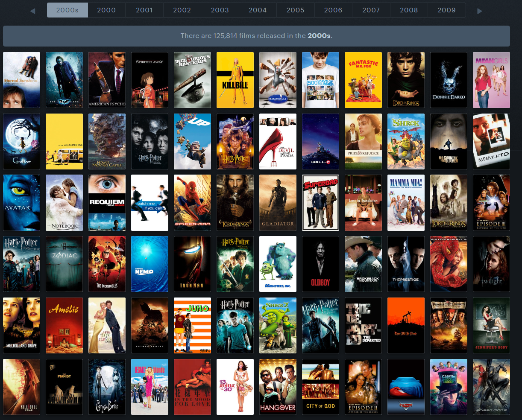Open the 2001 year tab
This screenshot has height=420, width=522.
[144, 10]
